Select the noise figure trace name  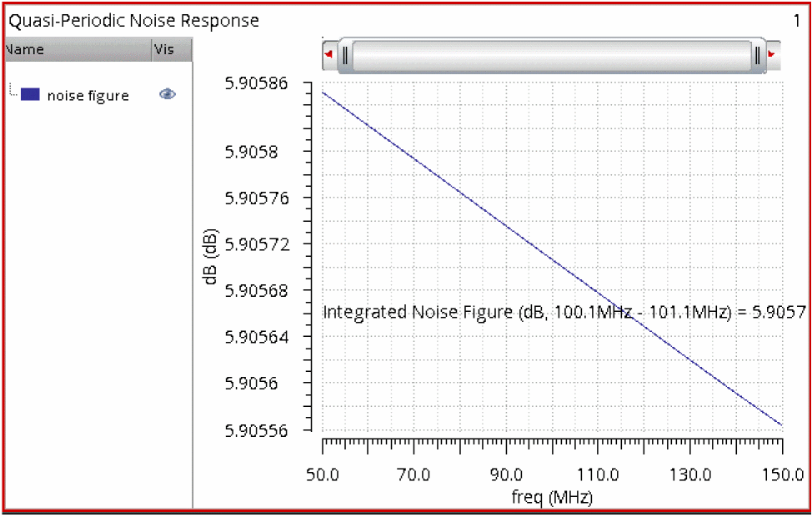pos(88,96)
